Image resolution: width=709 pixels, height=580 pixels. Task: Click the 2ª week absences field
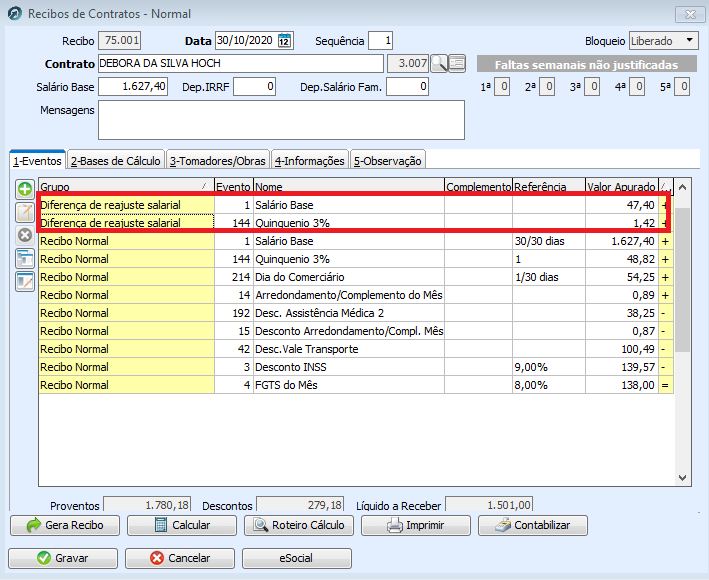click(547, 86)
